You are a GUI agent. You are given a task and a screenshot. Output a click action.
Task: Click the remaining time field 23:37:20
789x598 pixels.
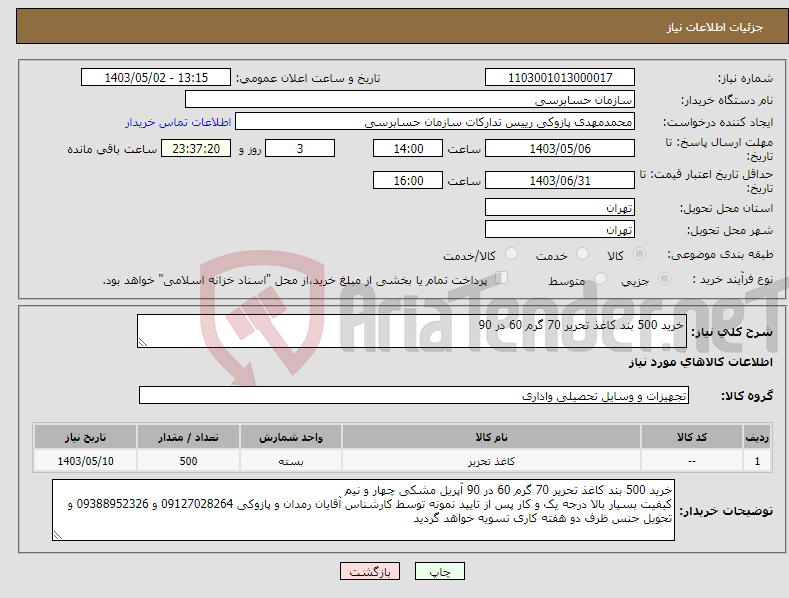196,148
